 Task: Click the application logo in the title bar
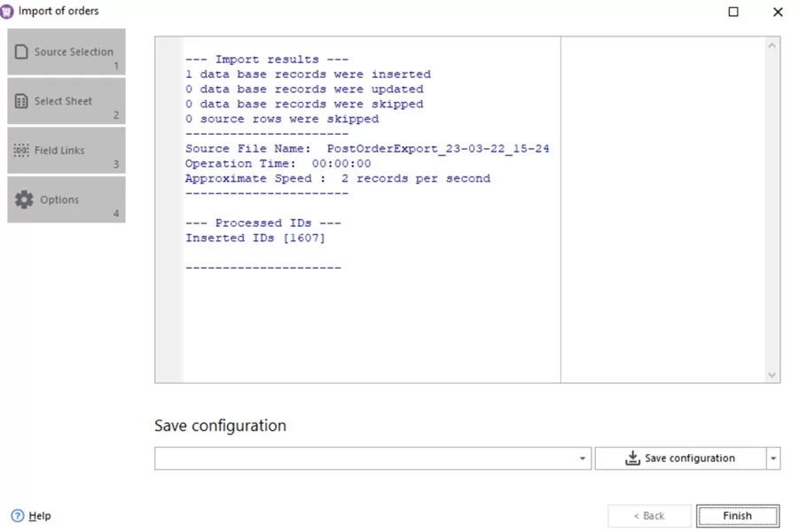(x=9, y=11)
